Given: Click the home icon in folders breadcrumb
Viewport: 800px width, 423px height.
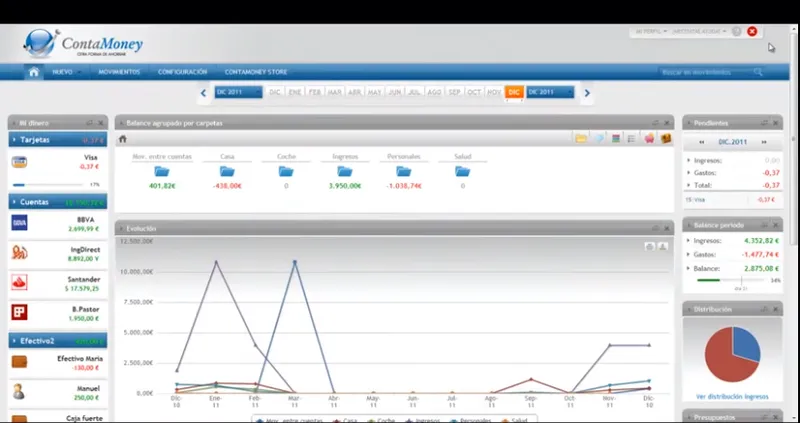Looking at the screenshot, I should (122, 139).
